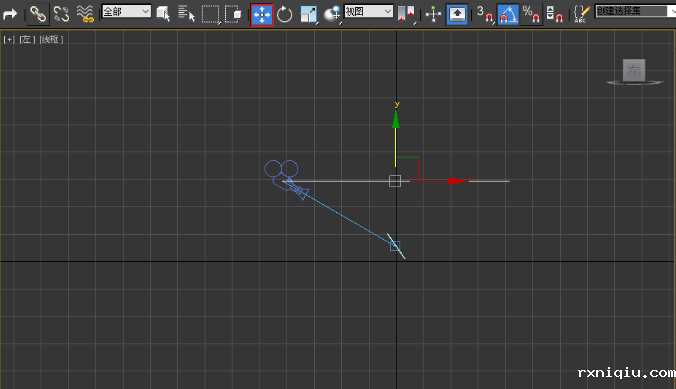Screen dimensions: 676x389
Task: Select the blue camera object in viewport
Action: 286,179
